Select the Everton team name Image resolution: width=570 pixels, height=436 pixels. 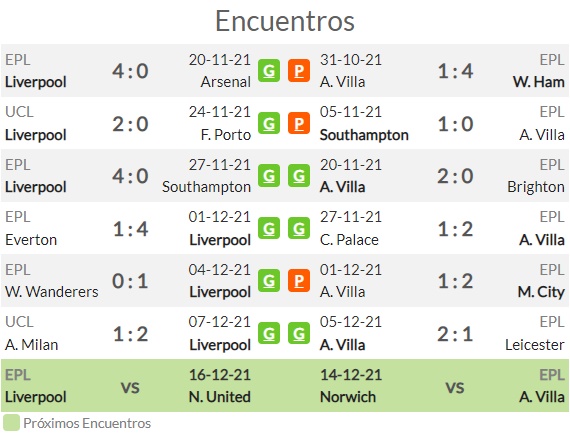click(x=31, y=240)
